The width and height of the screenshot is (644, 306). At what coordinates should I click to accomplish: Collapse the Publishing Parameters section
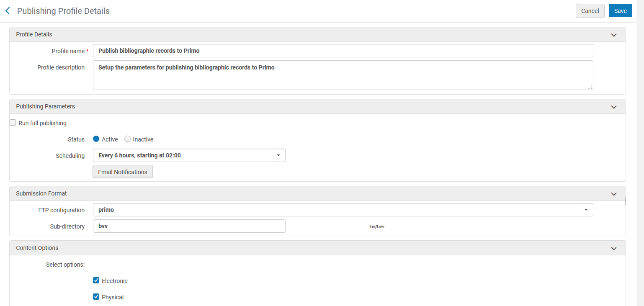point(614,107)
